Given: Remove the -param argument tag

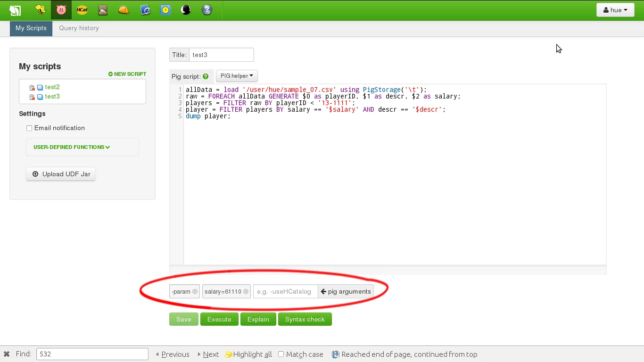Looking at the screenshot, I should click(x=195, y=292).
